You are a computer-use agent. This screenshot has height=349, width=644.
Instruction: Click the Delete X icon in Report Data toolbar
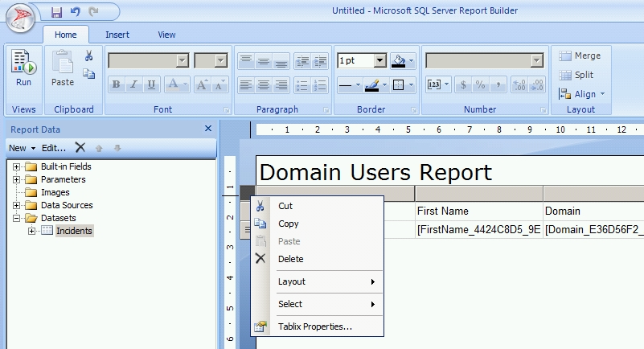pyautogui.click(x=80, y=147)
